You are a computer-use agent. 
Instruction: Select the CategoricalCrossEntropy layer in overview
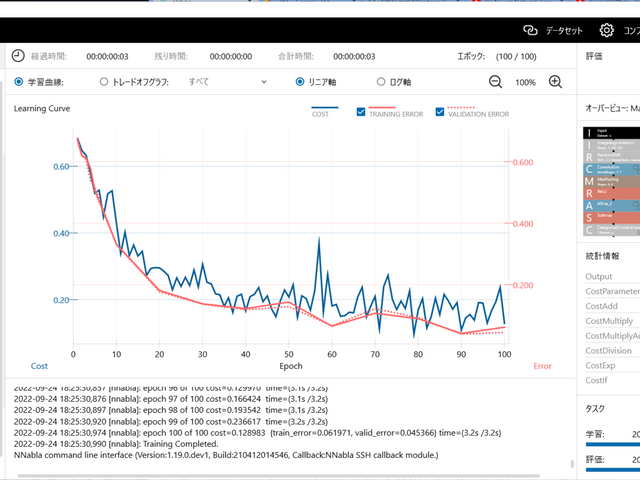click(611, 230)
